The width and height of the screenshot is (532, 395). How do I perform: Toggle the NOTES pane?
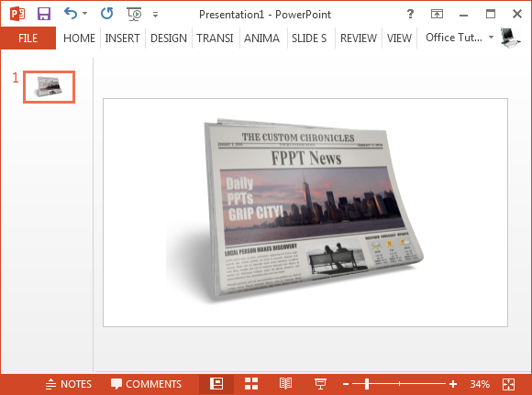(69, 384)
